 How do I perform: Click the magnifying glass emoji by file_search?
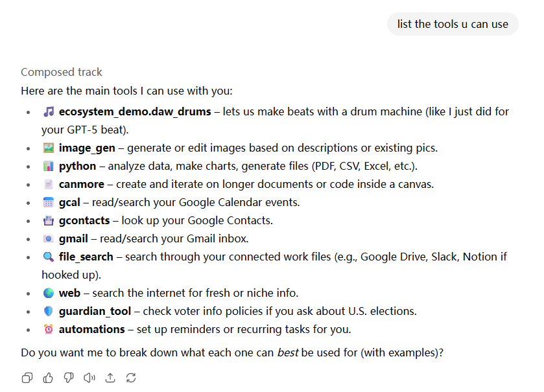(x=49, y=257)
